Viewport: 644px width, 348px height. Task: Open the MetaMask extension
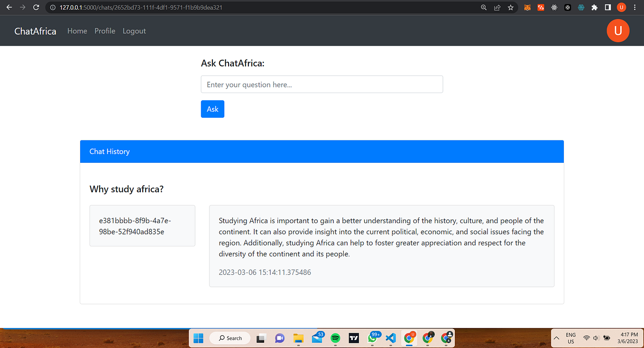pyautogui.click(x=527, y=7)
